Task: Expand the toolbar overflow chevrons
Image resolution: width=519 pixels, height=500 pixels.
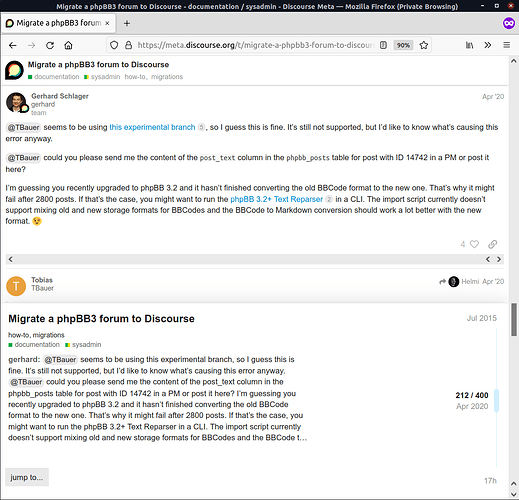Action: (x=488, y=45)
